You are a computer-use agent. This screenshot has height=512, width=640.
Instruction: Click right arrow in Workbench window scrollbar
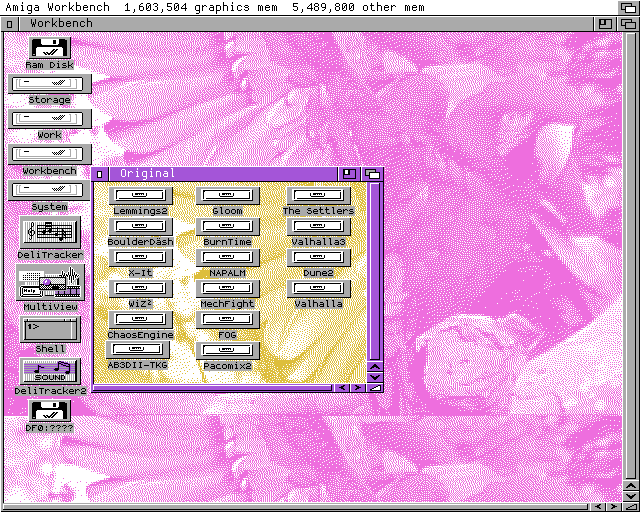click(614, 507)
